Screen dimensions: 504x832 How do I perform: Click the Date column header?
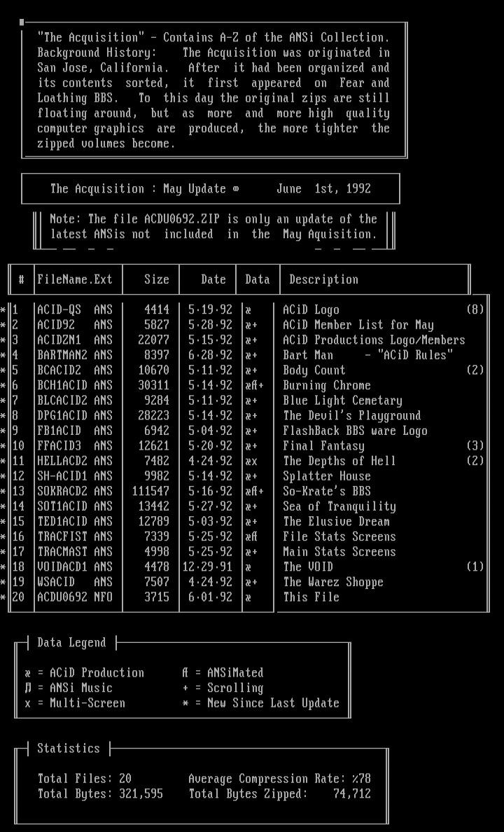tap(213, 279)
